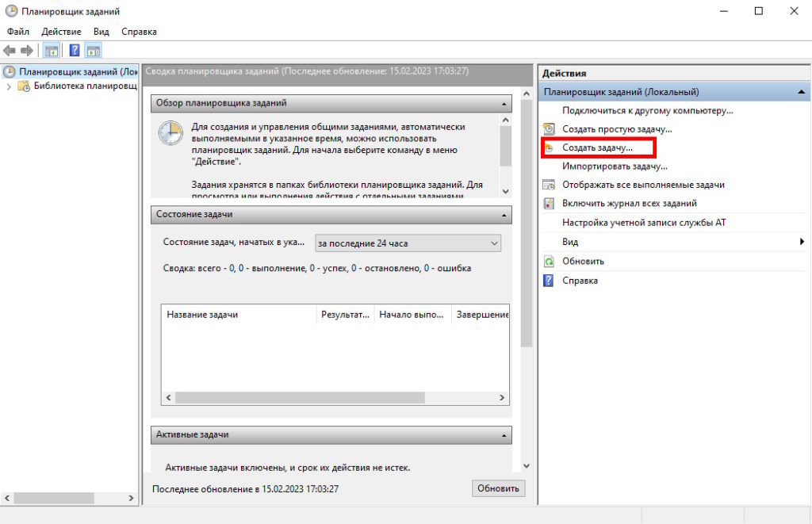Viewport: 812px width, 524px height.
Task: Open the 'Файл' menu
Action: point(18,32)
